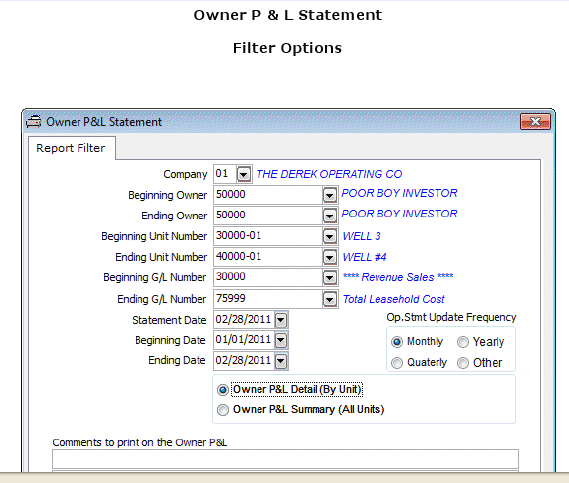
Task: Select Owner P&L Summary (All Units)
Action: [223, 410]
